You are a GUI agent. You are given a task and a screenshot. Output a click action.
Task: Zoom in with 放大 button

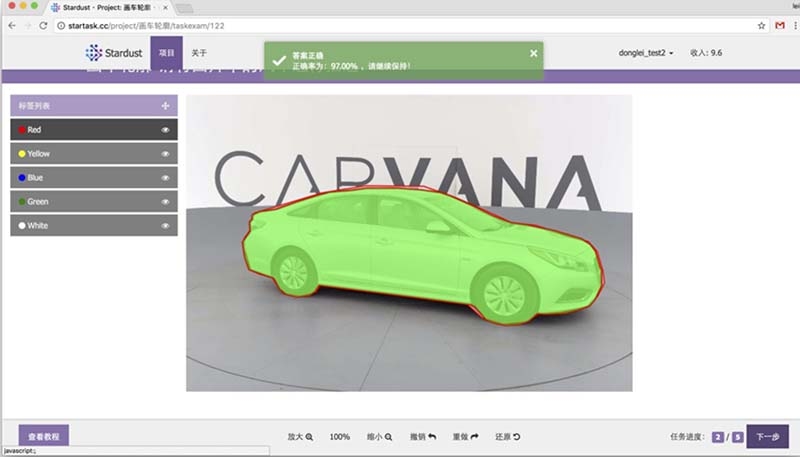point(300,437)
